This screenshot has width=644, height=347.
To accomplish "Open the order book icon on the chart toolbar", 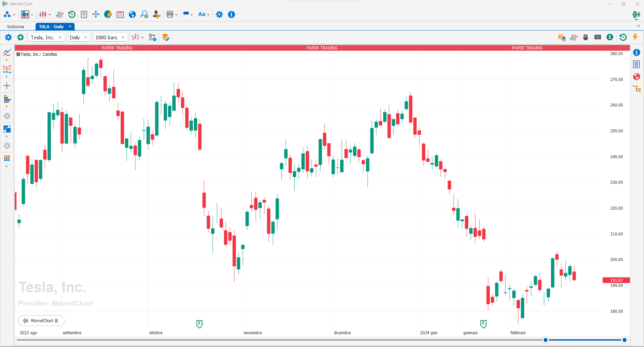I will (x=574, y=37).
